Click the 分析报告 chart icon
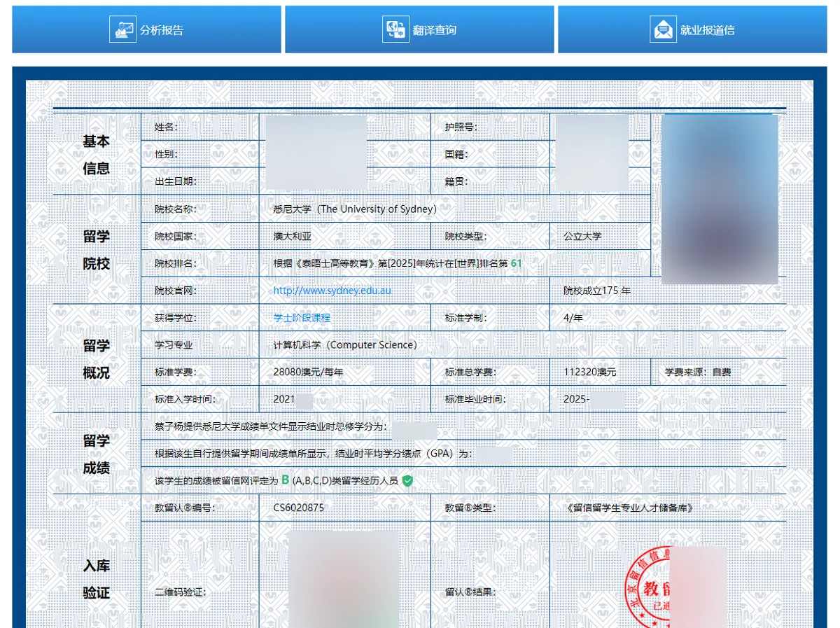This screenshot has height=628, width=840. coord(122,29)
